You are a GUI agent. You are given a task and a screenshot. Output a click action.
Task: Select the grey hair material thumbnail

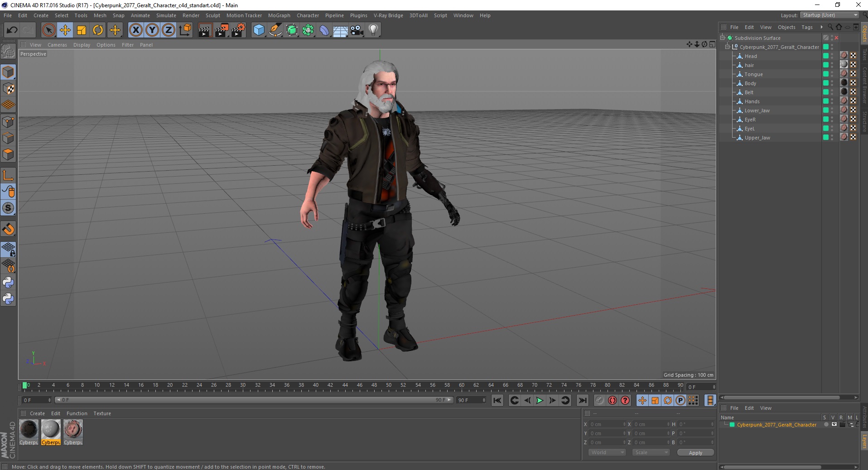[x=51, y=432]
